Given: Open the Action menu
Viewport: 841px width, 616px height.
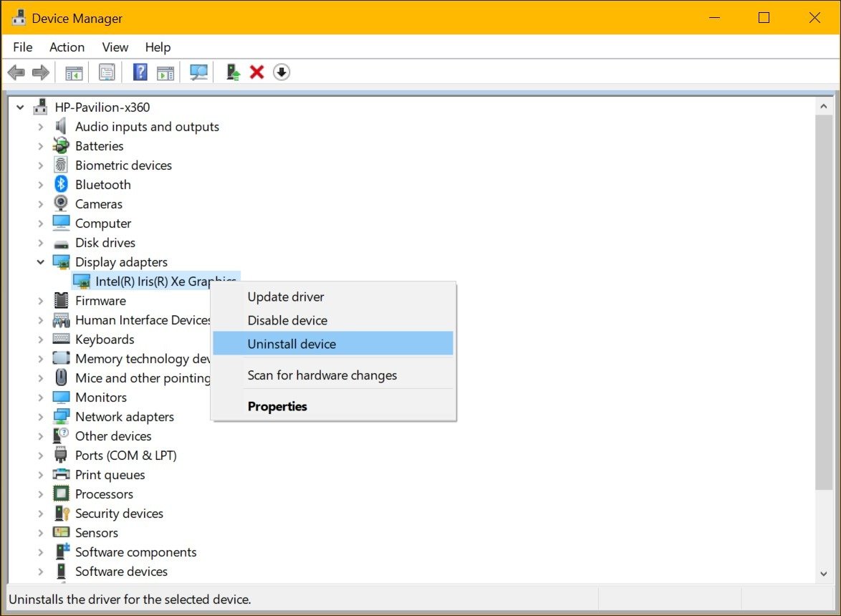Looking at the screenshot, I should [67, 47].
